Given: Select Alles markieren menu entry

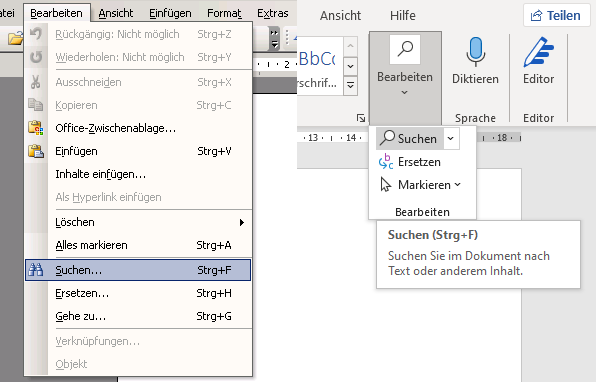Looking at the screenshot, I should point(138,245).
